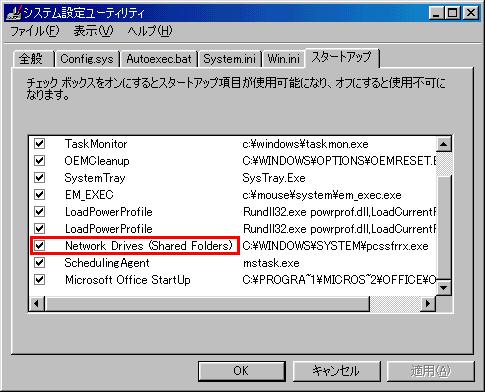Image resolution: width=485 pixels, height=392 pixels.
Task: Click the pcssfrrx.exe path text
Action: tap(335, 246)
